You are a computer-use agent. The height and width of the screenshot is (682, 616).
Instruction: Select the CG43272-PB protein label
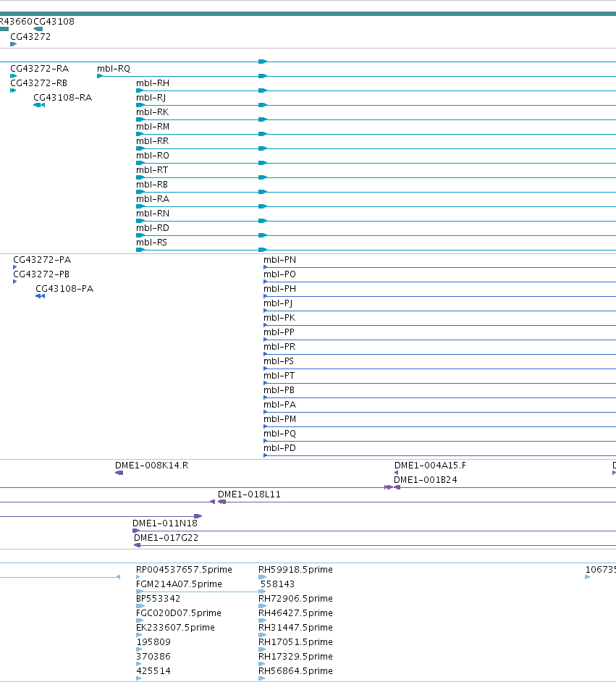pyautogui.click(x=41, y=274)
